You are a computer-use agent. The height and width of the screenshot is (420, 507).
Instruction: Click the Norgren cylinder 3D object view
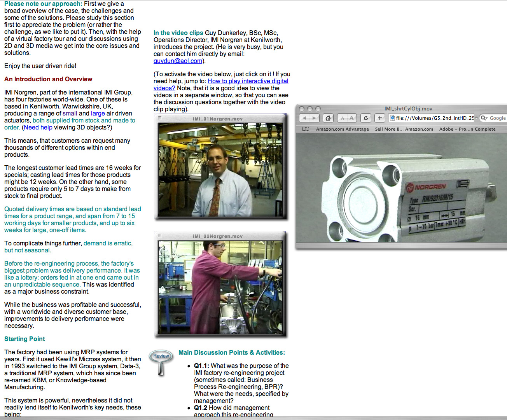(x=401, y=188)
